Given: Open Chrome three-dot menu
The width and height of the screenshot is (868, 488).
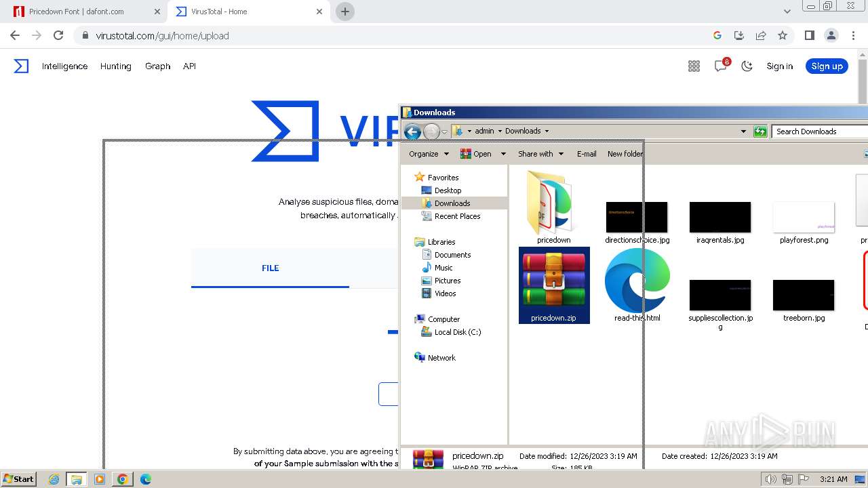Looking at the screenshot, I should [x=852, y=35].
